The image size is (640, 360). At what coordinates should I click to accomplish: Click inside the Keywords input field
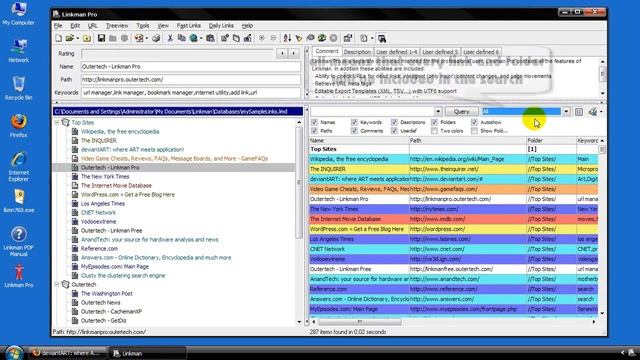click(x=191, y=93)
